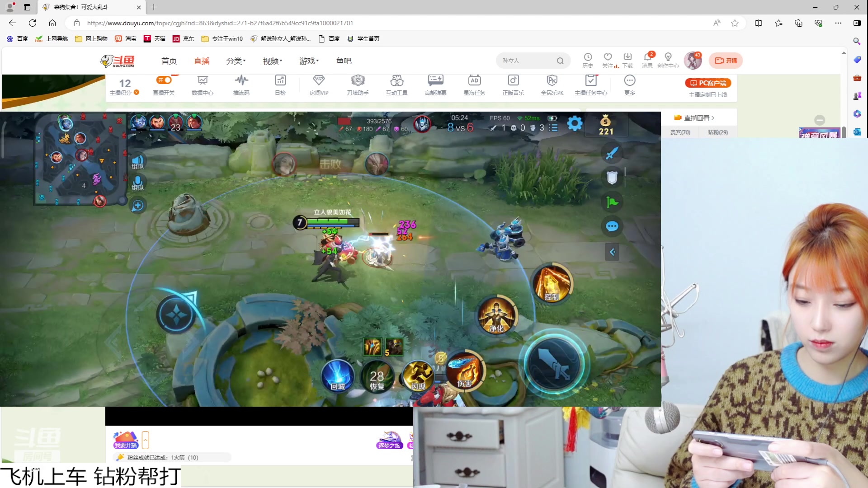This screenshot has height=488, width=868.
Task: Open the 淘宝 bookmark
Action: coord(126,39)
